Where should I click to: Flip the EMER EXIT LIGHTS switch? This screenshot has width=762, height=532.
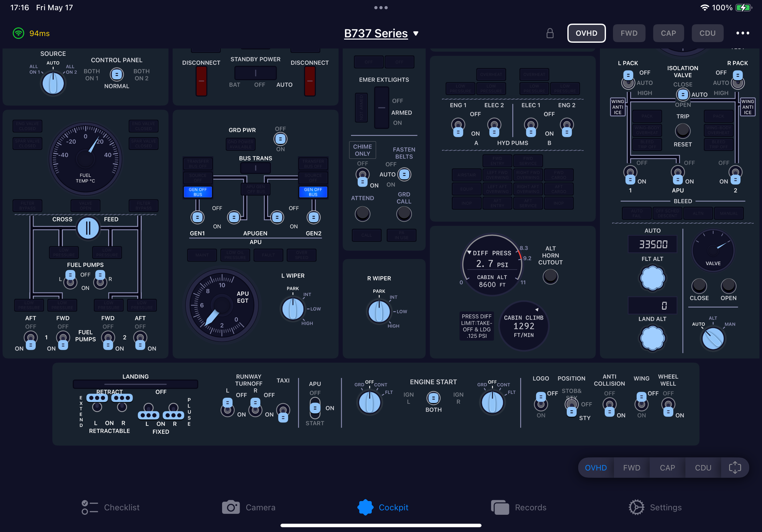click(x=382, y=108)
